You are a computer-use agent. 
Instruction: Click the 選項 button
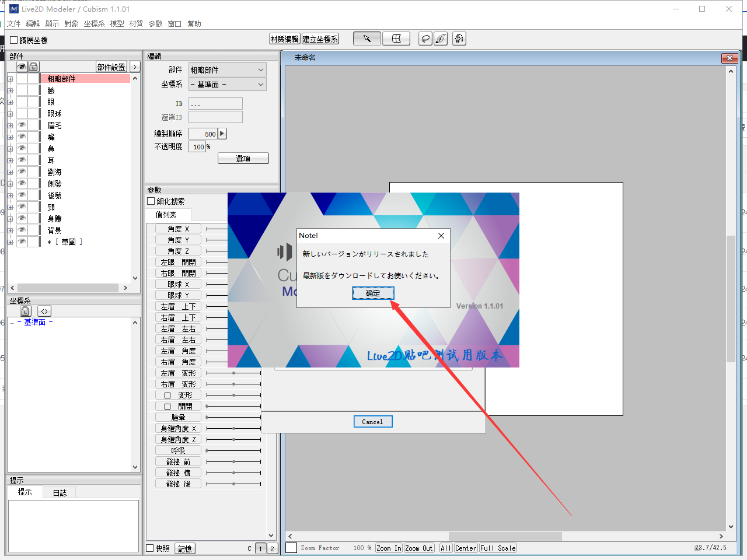pyautogui.click(x=243, y=159)
